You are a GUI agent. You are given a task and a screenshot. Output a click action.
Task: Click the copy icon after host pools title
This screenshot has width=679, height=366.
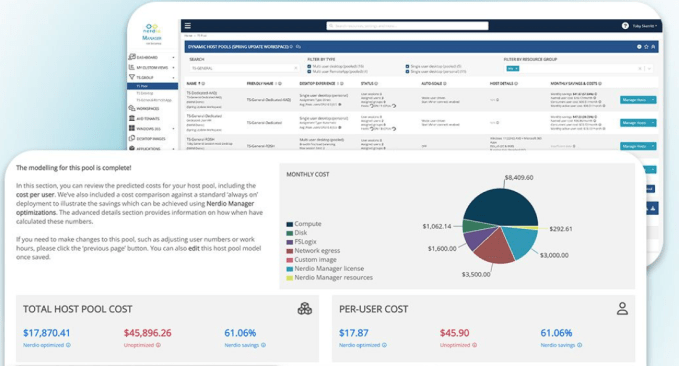click(298, 46)
